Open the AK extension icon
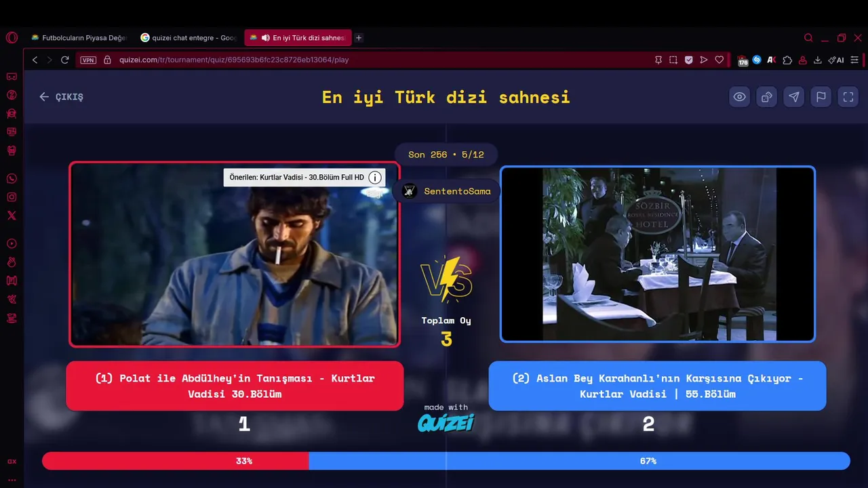Screen dimensions: 868x488 coord(772,60)
